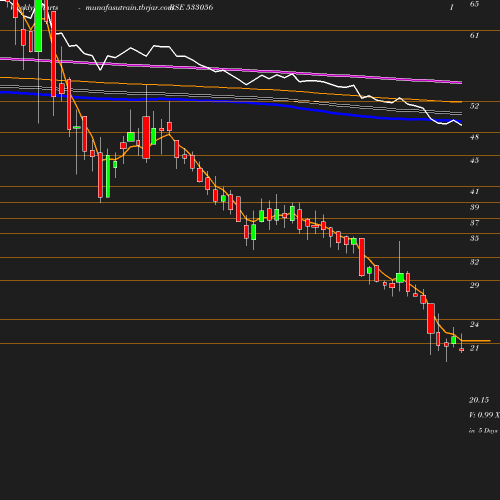This screenshot has height=500, width=500.
Task: Click the 39 price axis label
Action: [474, 207]
